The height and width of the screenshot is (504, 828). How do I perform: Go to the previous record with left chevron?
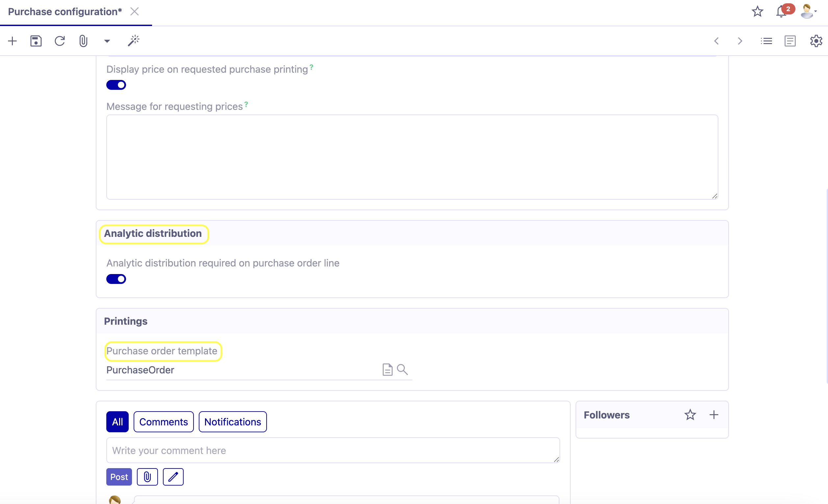point(716,41)
